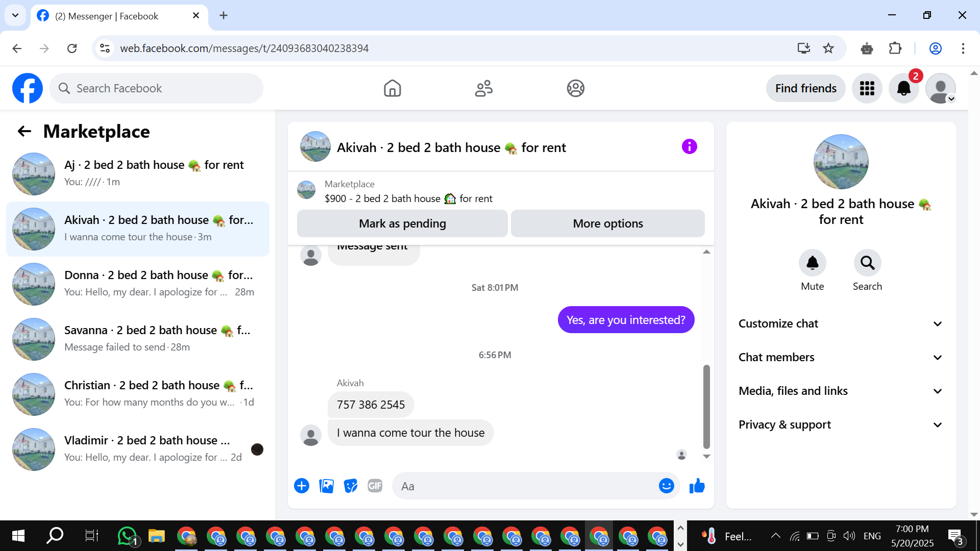The width and height of the screenshot is (980, 551).
Task: Click the purple conversation info icon
Action: pos(689,147)
